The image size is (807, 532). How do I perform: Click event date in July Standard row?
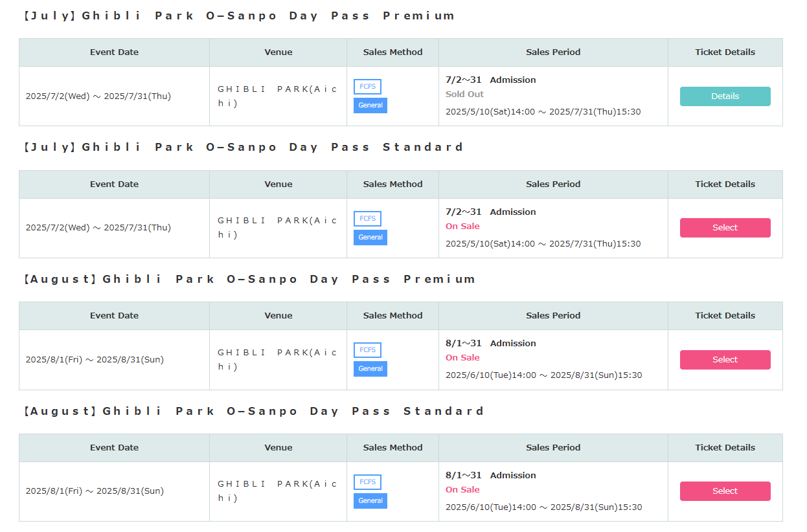pyautogui.click(x=98, y=228)
